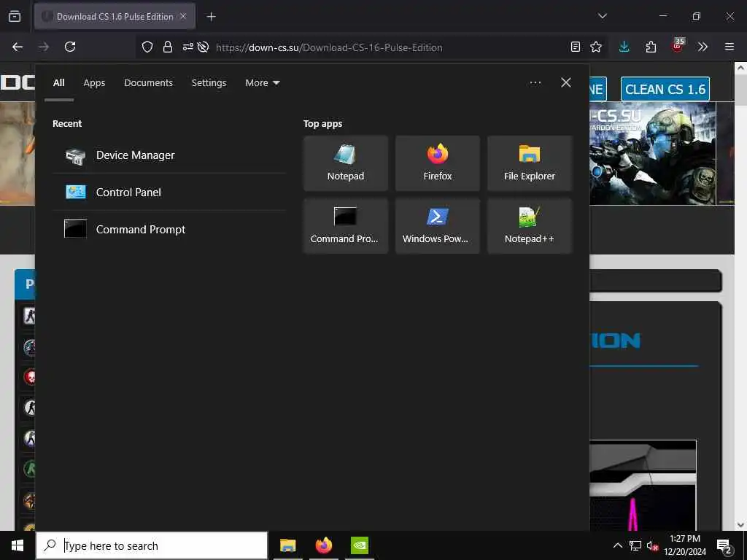
Task: Open the search panel options ellipsis menu
Action: [535, 83]
